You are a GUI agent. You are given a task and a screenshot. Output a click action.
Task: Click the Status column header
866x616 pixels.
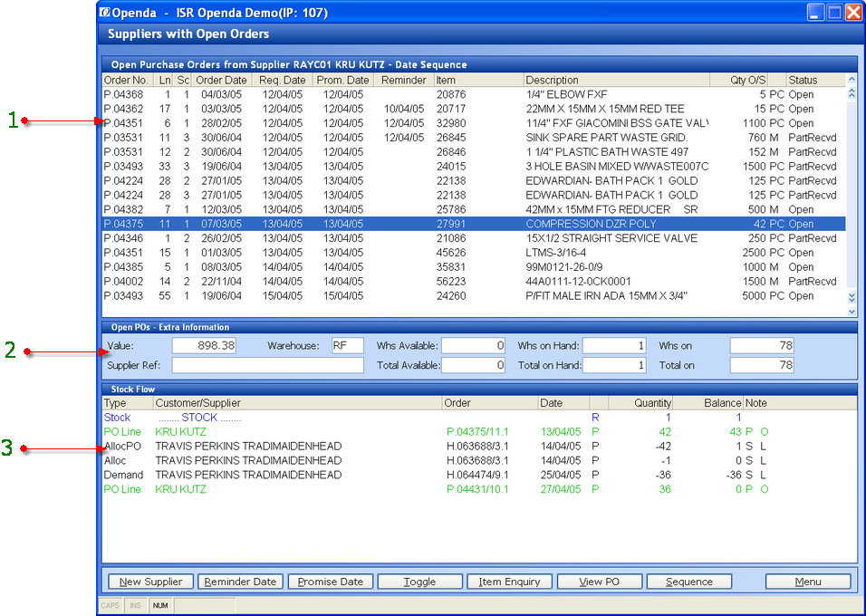click(x=815, y=80)
